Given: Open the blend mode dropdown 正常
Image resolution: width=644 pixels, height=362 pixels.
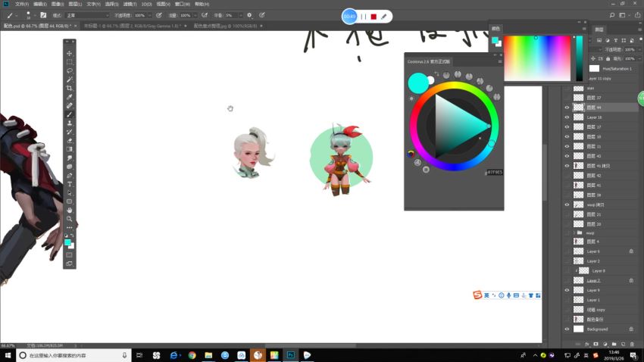Looking at the screenshot, I should (87, 15).
